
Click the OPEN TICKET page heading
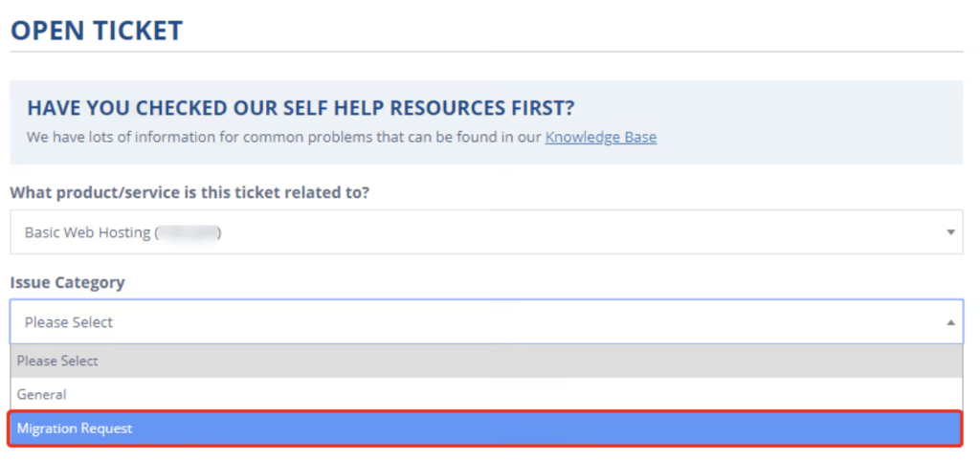click(x=96, y=30)
